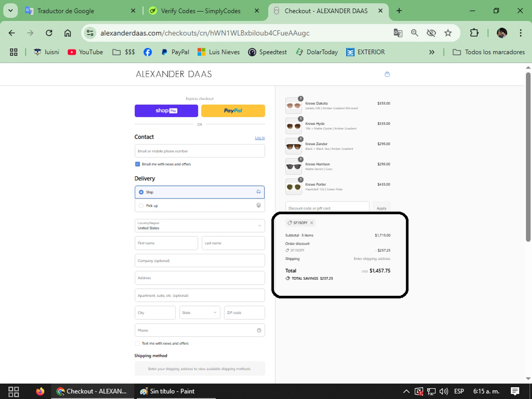Click the Krewe Dakota sunglasses thumbnail

coord(294,106)
